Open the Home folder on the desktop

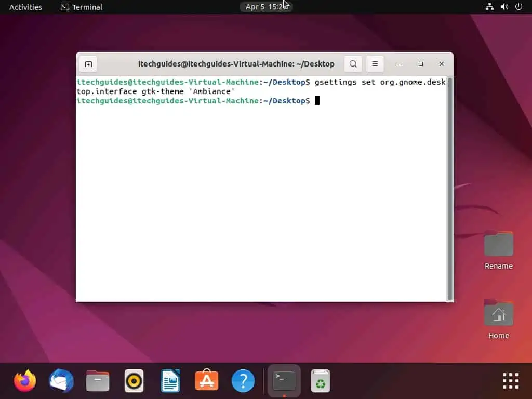[498, 314]
